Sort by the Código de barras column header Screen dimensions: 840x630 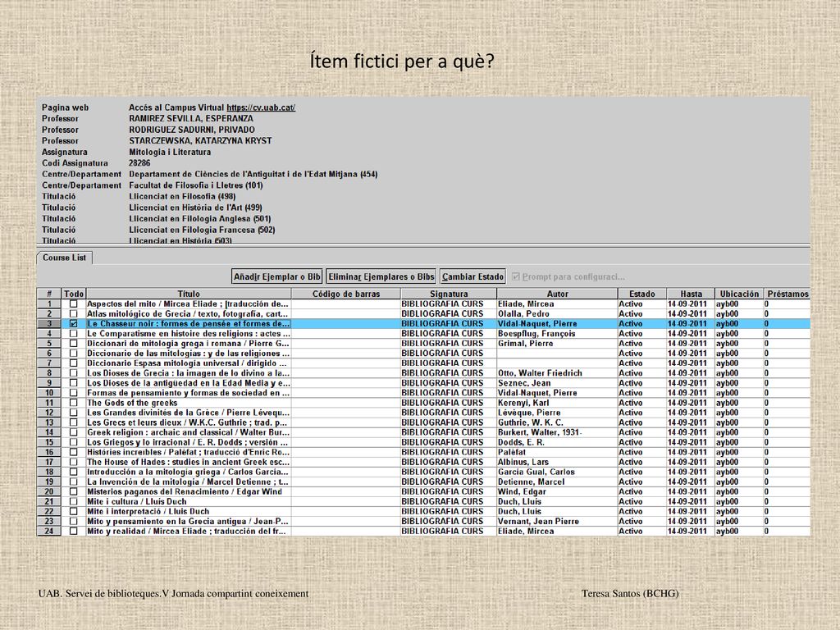coord(346,294)
